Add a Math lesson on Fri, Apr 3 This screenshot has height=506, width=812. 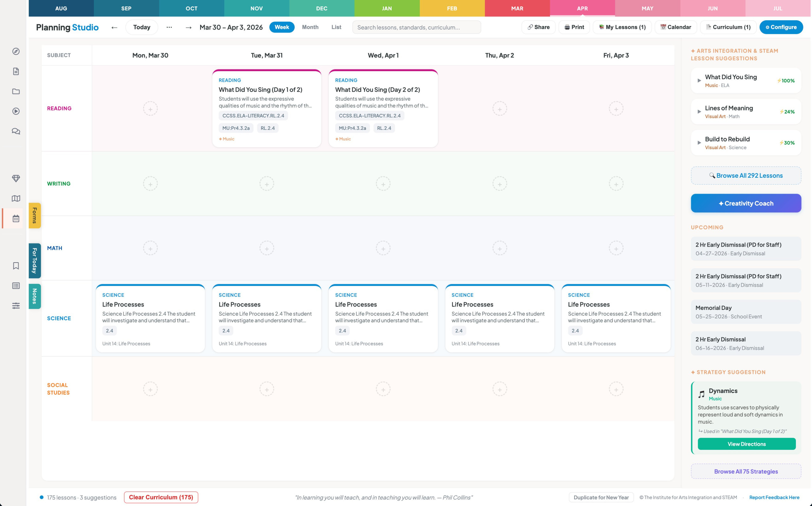pyautogui.click(x=616, y=248)
